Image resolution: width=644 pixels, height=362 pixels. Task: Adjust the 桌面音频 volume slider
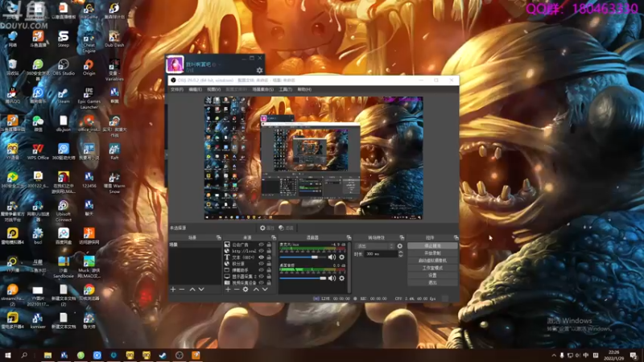click(x=303, y=278)
